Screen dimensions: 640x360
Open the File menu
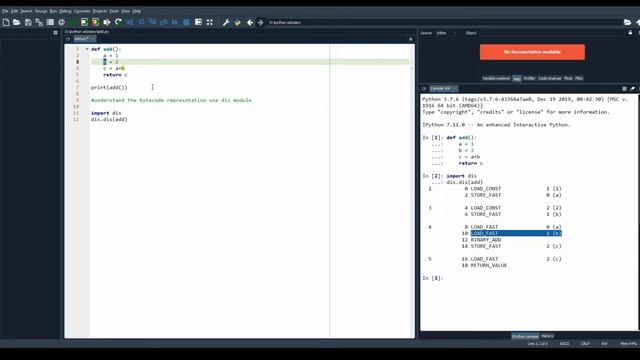(5, 11)
